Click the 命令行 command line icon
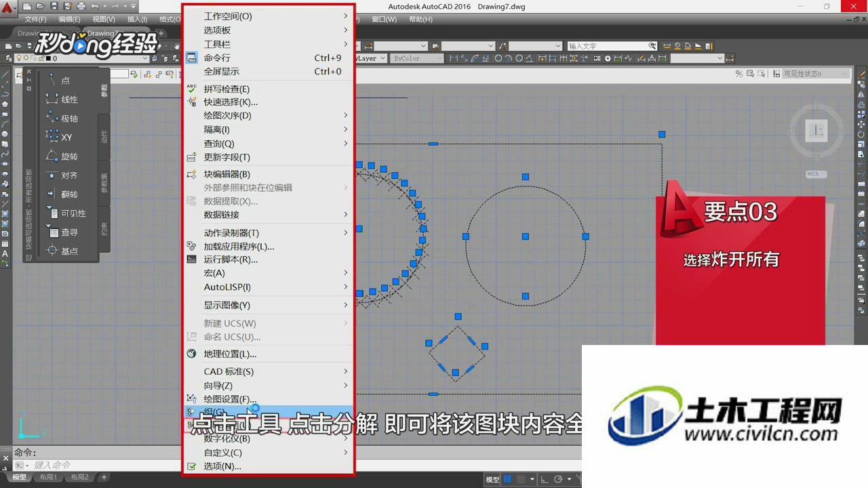The image size is (868, 488). pyautogui.click(x=191, y=58)
